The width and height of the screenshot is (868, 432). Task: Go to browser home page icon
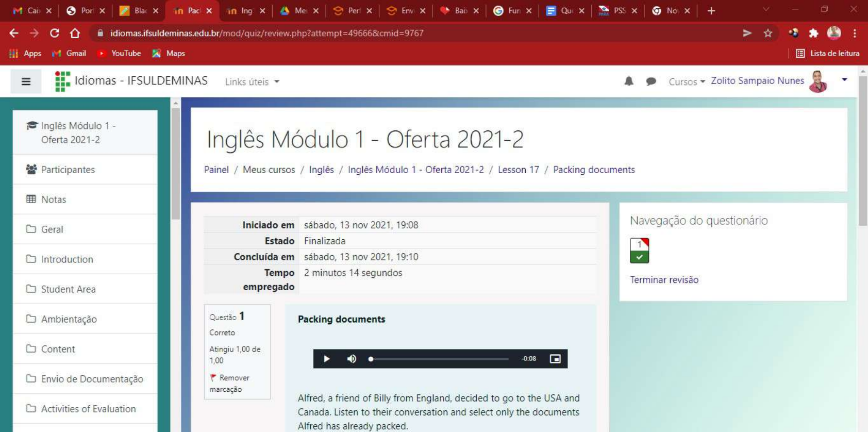click(x=75, y=33)
